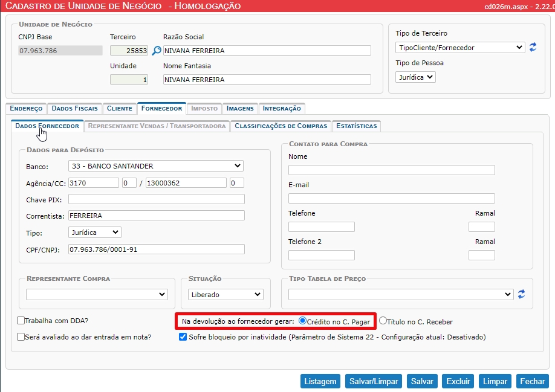Viewport: 555px width, 392px height.
Task: Select the Crédito no C. Pagar radio
Action: coord(302,321)
